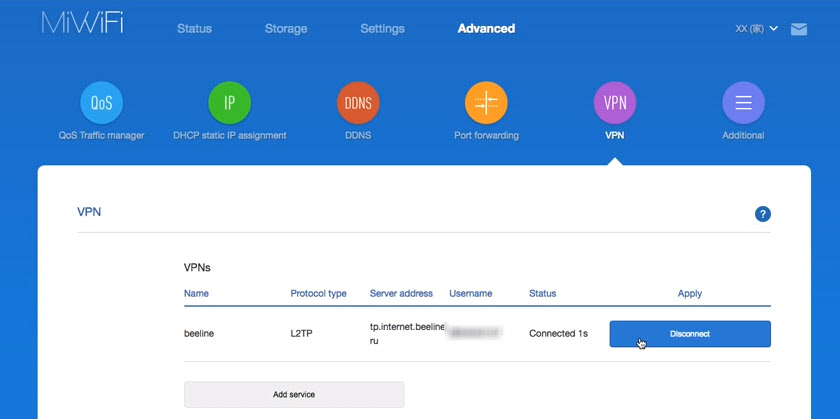Click the green DHCP static IP icon
The height and width of the screenshot is (419, 840).
(x=229, y=102)
